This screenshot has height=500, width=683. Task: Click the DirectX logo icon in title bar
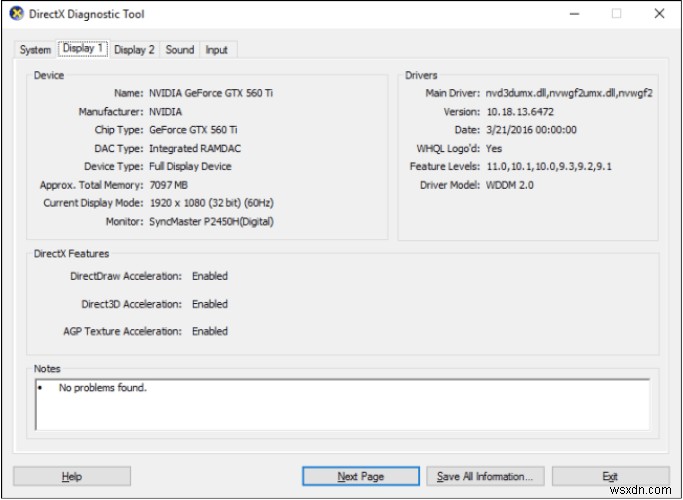click(x=16, y=14)
